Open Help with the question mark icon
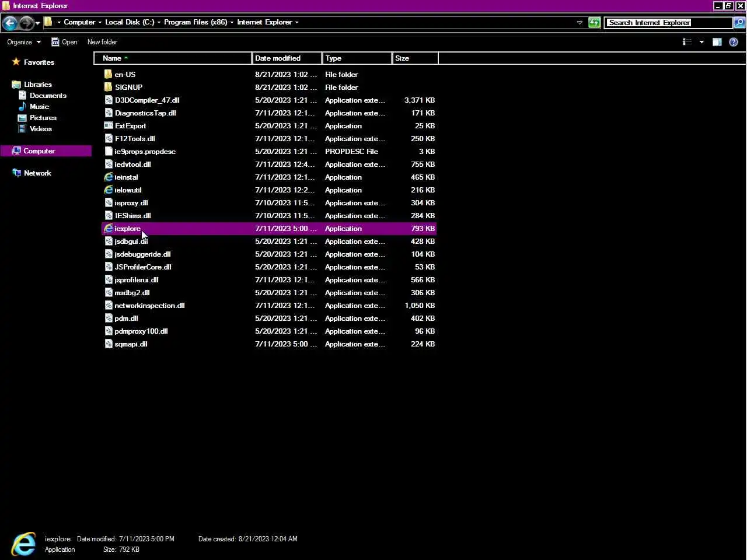The height and width of the screenshot is (560, 747). 734,42
